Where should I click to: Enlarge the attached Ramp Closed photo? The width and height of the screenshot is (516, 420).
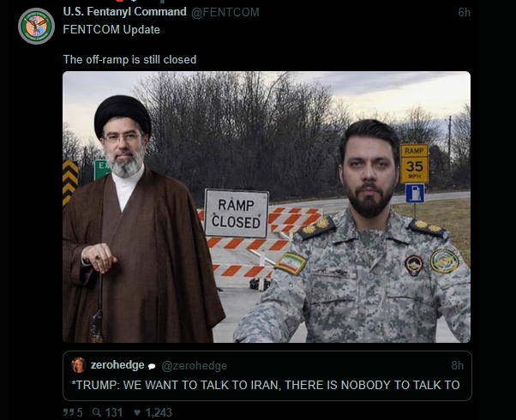267,207
